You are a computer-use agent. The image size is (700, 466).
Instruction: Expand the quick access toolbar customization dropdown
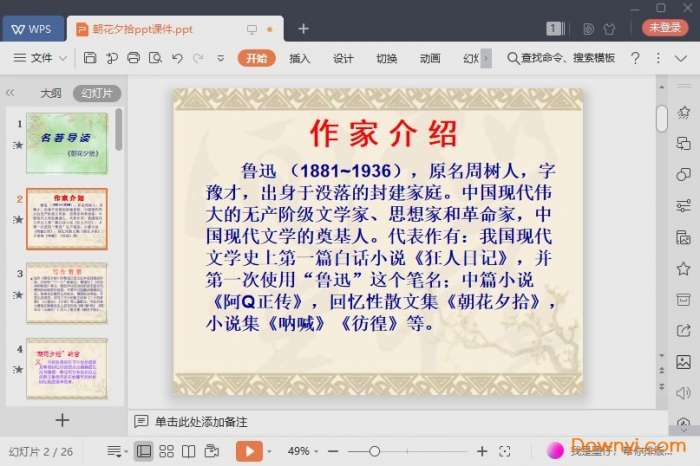(221, 58)
